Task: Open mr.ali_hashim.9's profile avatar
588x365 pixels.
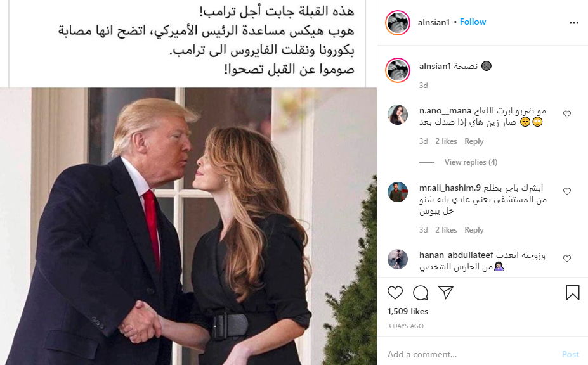Action: point(398,192)
